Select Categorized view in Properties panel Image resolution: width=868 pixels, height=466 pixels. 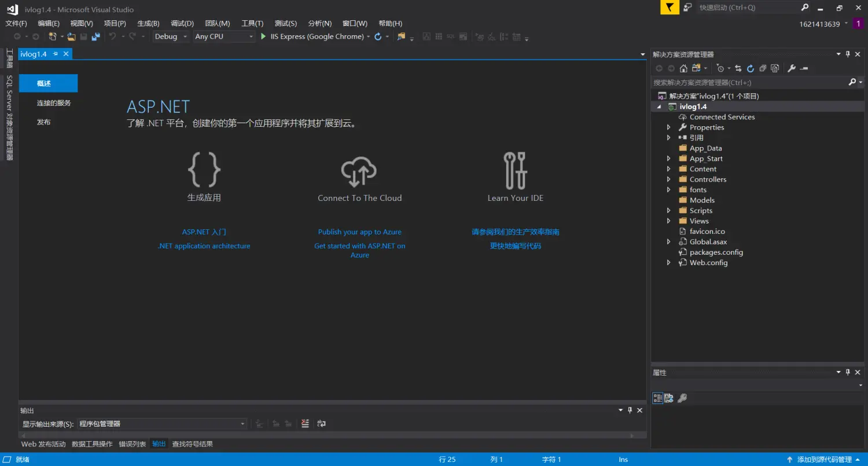click(x=658, y=398)
